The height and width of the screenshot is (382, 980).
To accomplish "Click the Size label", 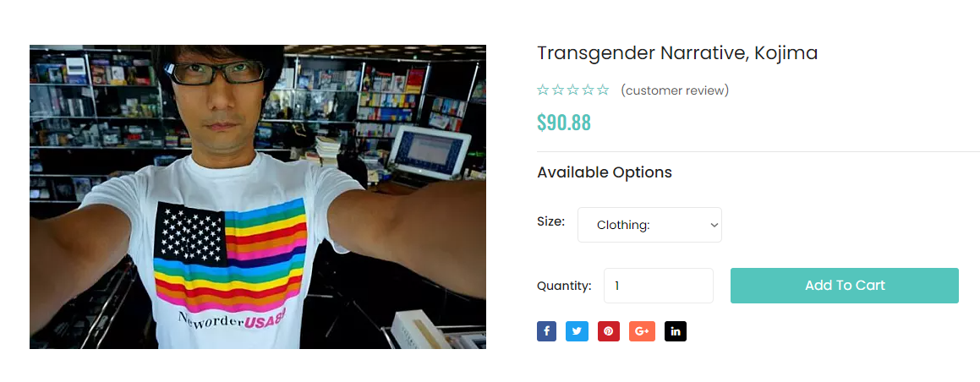I will [x=551, y=221].
